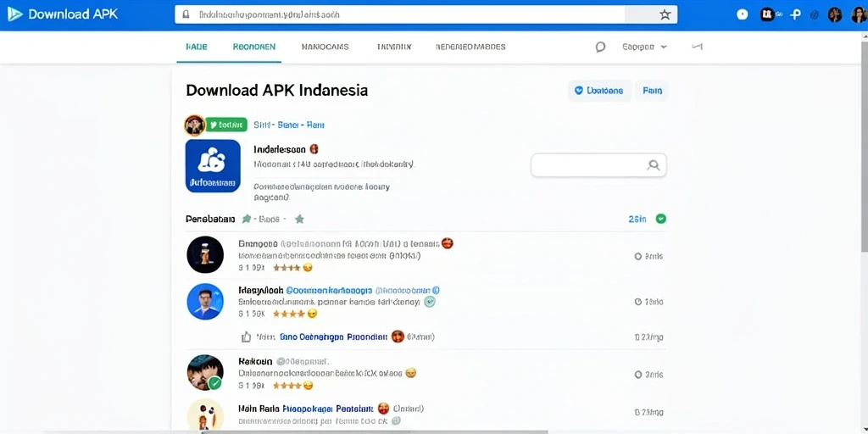Open the blue link in the Main Bade row

(x=328, y=409)
